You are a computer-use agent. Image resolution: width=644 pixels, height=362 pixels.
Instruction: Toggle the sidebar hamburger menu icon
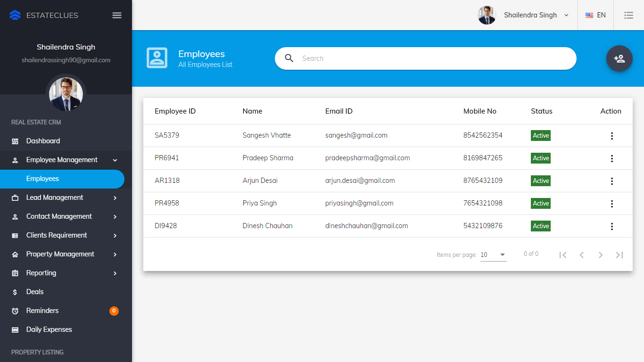[x=117, y=15]
